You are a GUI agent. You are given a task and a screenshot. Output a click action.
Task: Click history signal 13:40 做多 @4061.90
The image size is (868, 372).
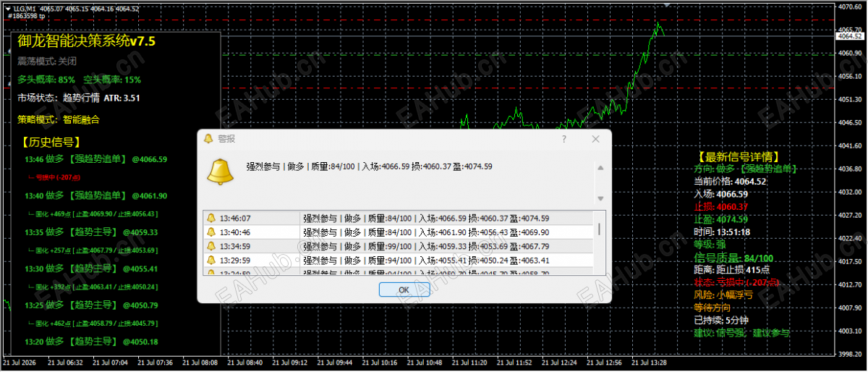95,195
